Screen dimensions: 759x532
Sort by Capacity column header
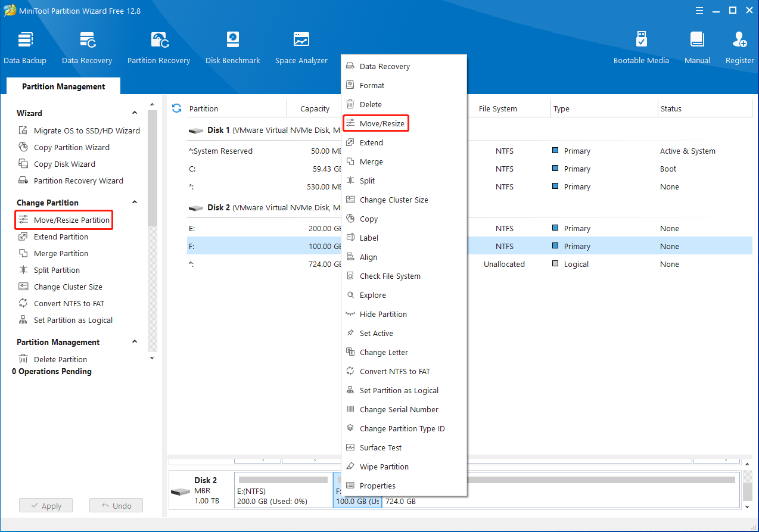[315, 108]
